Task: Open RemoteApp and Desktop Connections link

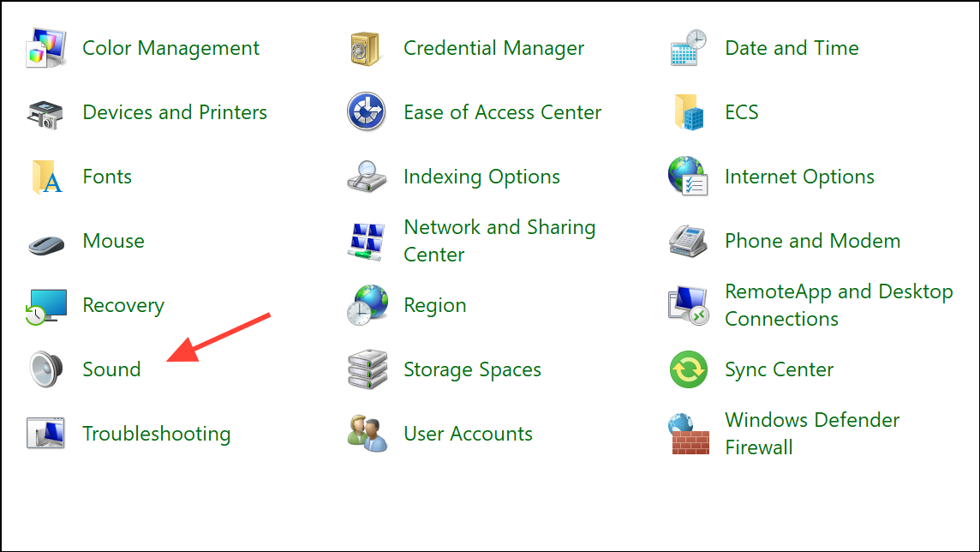Action: click(838, 305)
